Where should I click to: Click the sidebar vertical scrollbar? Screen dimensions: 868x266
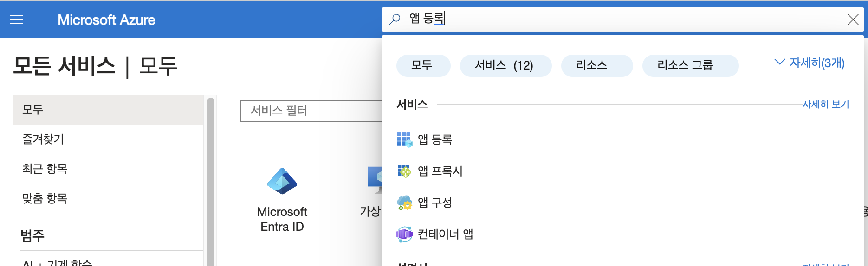point(211,181)
